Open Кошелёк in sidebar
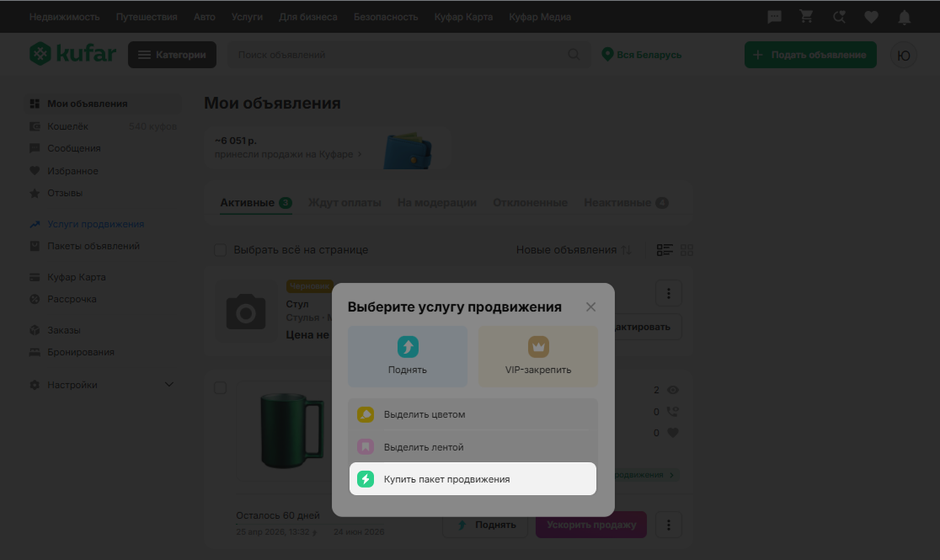 (67, 126)
